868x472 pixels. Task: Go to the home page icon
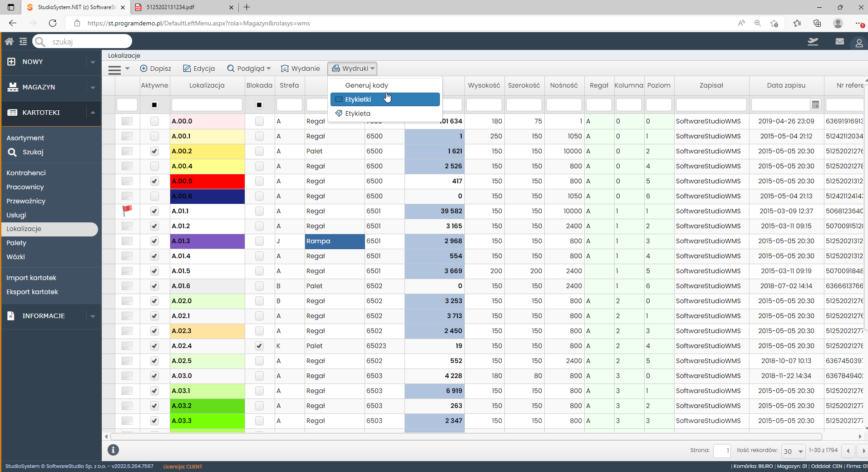pyautogui.click(x=9, y=42)
